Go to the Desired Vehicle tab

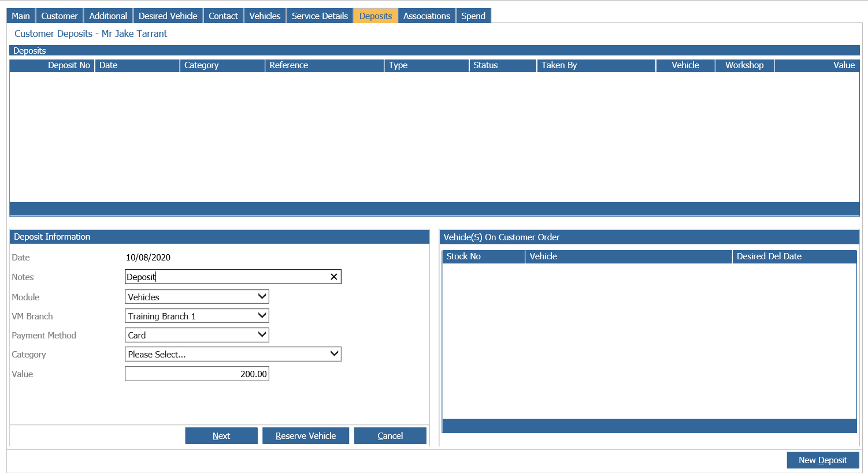pos(168,16)
